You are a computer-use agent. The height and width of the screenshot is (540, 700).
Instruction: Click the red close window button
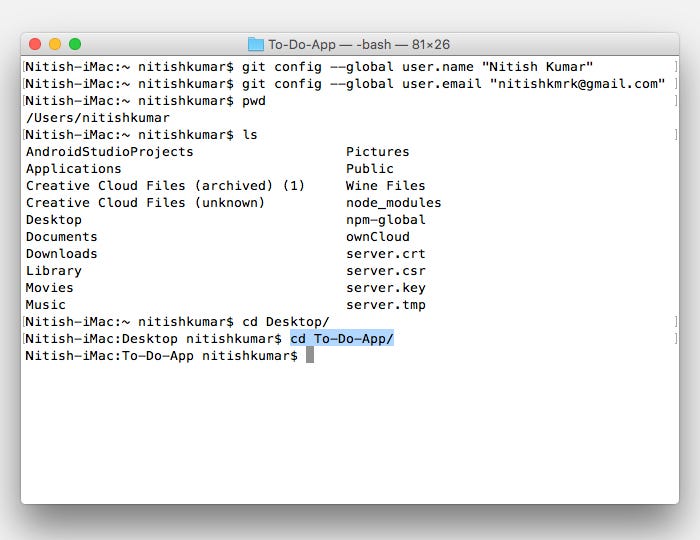[35, 44]
